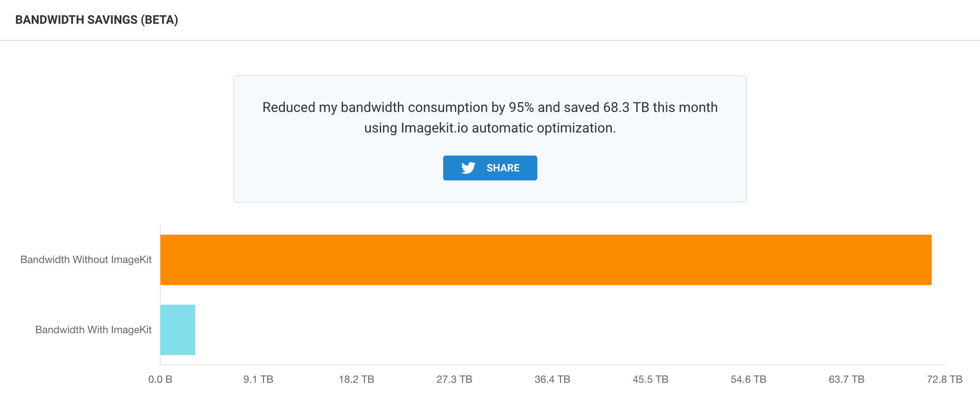Screen dimensions: 980x415
Task: Click the 0.0 B axis tick label
Action: [x=160, y=379]
